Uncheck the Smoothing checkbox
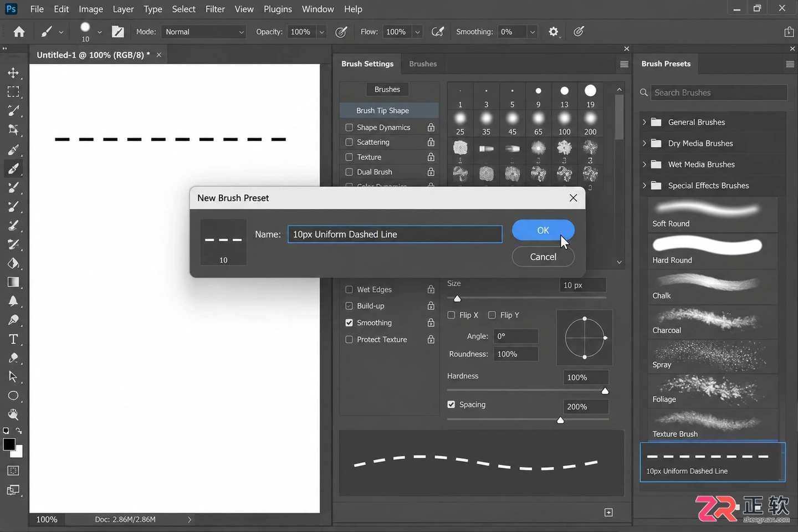Image resolution: width=798 pixels, height=532 pixels. point(349,323)
